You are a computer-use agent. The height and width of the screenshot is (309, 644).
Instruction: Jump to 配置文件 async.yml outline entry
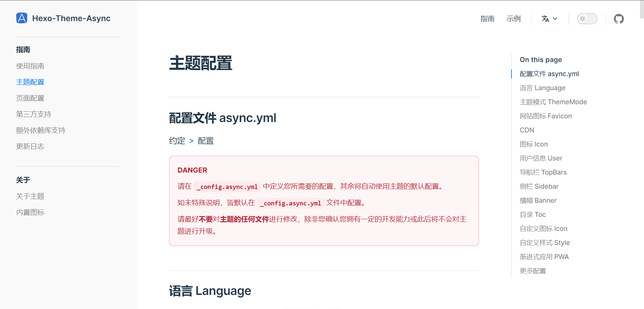pos(549,74)
